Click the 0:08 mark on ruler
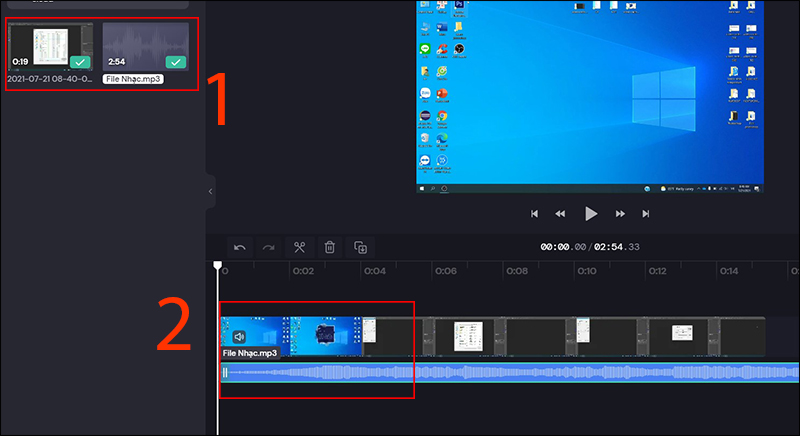This screenshot has width=800, height=436. click(517, 271)
